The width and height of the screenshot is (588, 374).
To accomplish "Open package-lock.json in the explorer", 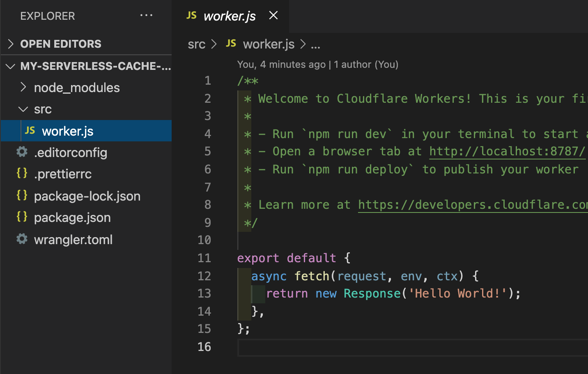I will tap(87, 196).
